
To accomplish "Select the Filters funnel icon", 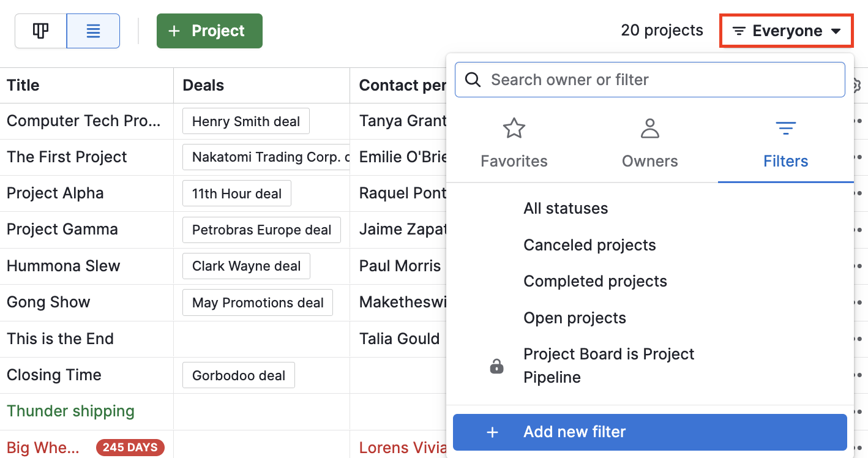I will coord(785,129).
